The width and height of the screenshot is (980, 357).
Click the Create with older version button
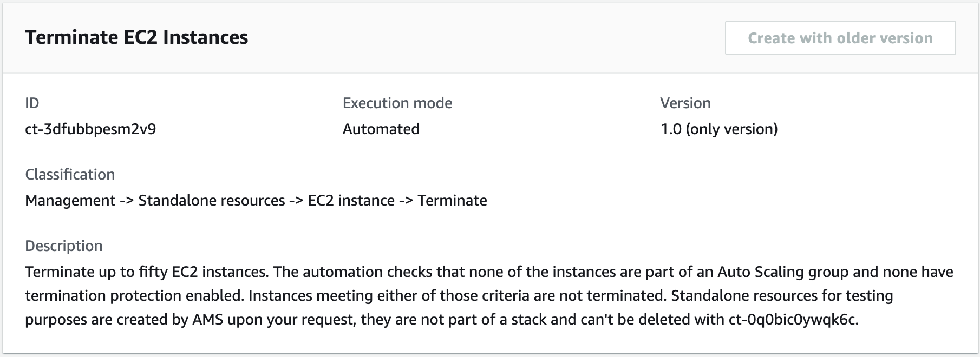[839, 38]
